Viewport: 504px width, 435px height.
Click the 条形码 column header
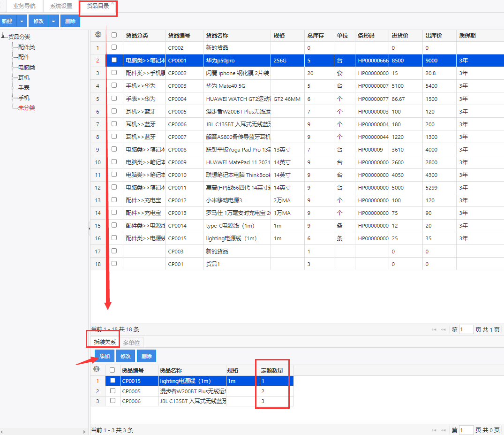pos(372,35)
